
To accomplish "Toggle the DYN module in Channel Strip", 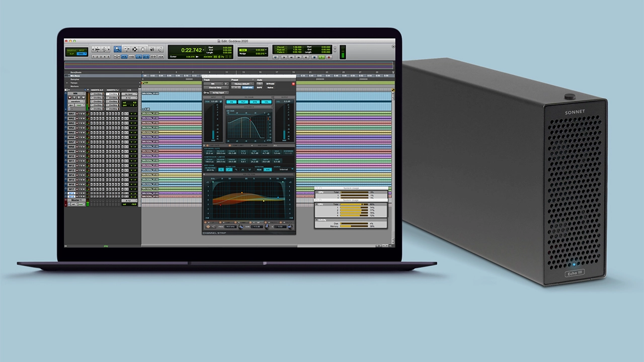I will point(255,102).
